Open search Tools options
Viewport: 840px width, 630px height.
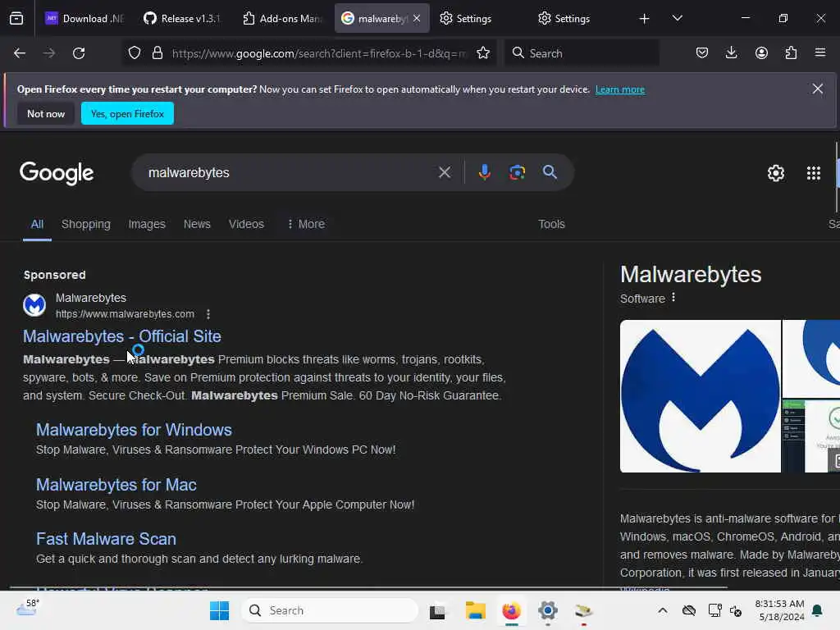pos(551,224)
